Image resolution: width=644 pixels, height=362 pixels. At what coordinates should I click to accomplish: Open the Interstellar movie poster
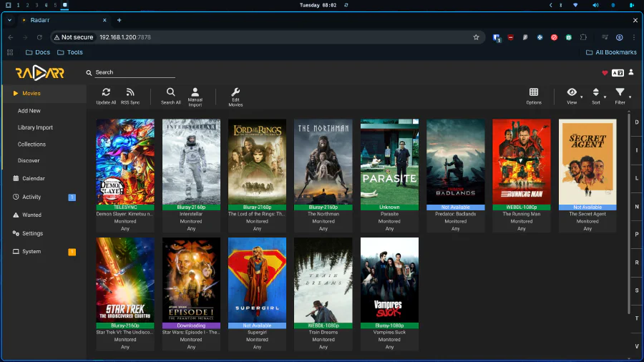point(191,161)
